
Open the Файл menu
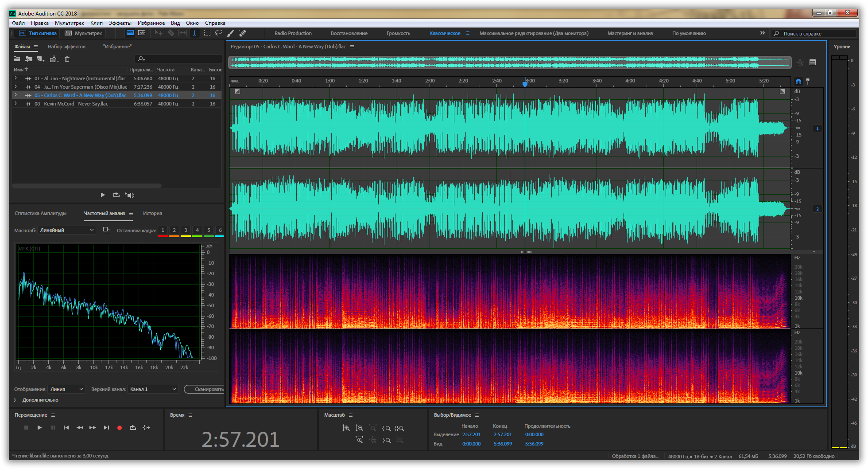pos(18,23)
